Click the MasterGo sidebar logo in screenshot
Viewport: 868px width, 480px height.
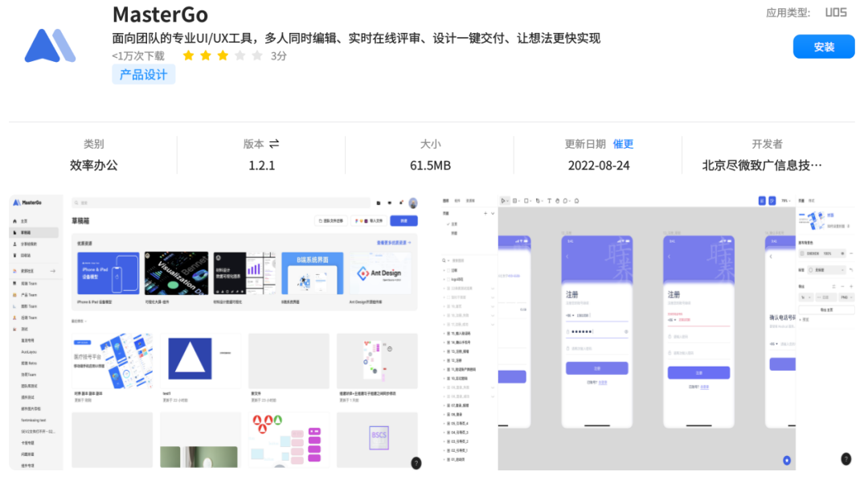27,203
